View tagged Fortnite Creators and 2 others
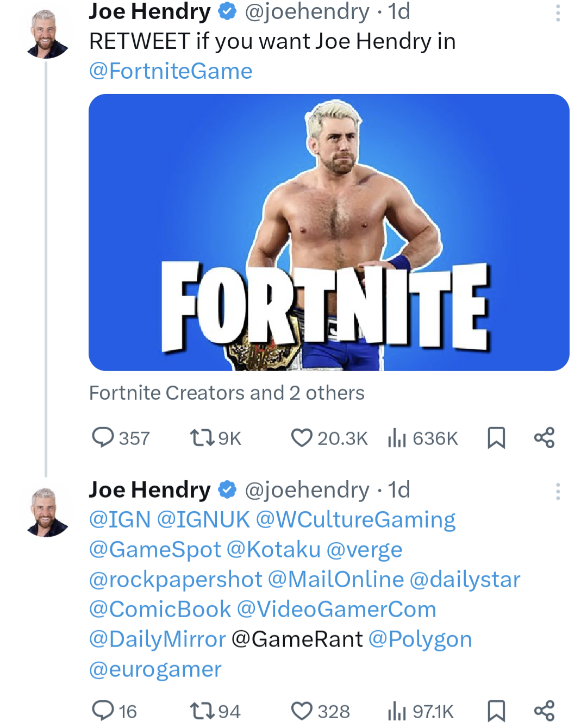 pos(227,393)
